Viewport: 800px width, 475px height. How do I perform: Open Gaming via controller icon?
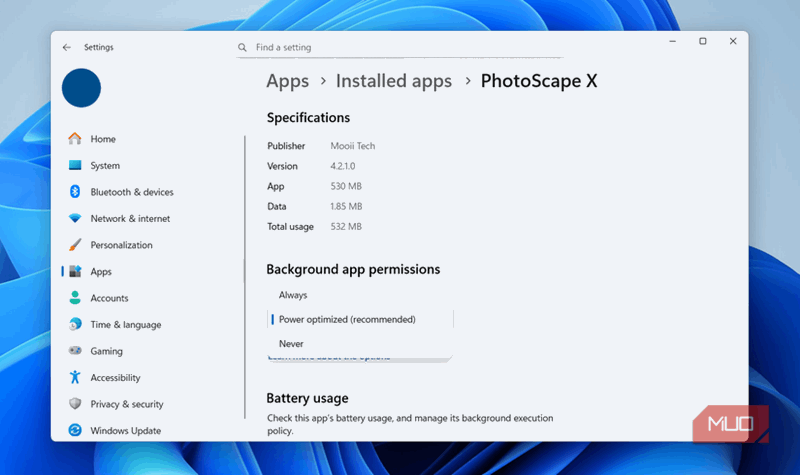pos(75,351)
